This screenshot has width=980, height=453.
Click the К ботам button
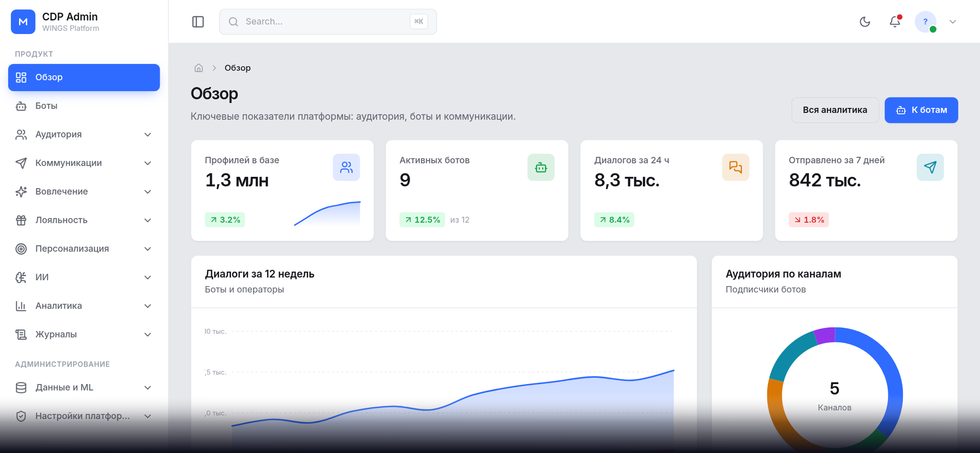pyautogui.click(x=921, y=110)
